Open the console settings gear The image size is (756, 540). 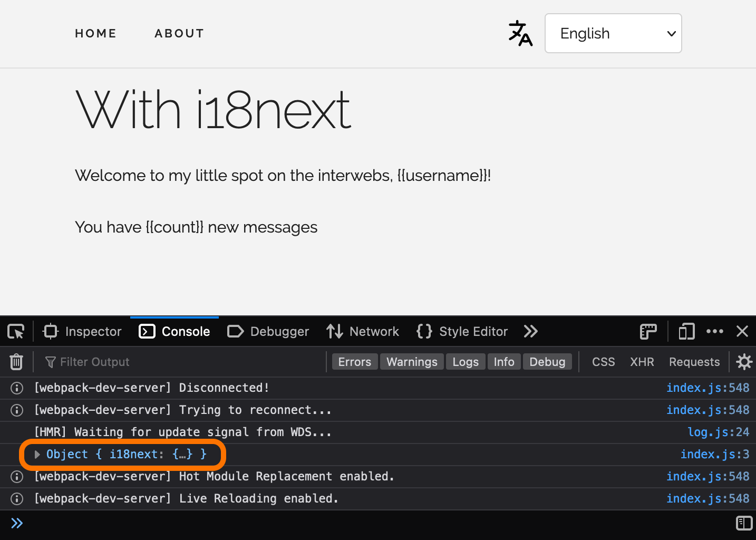click(743, 362)
